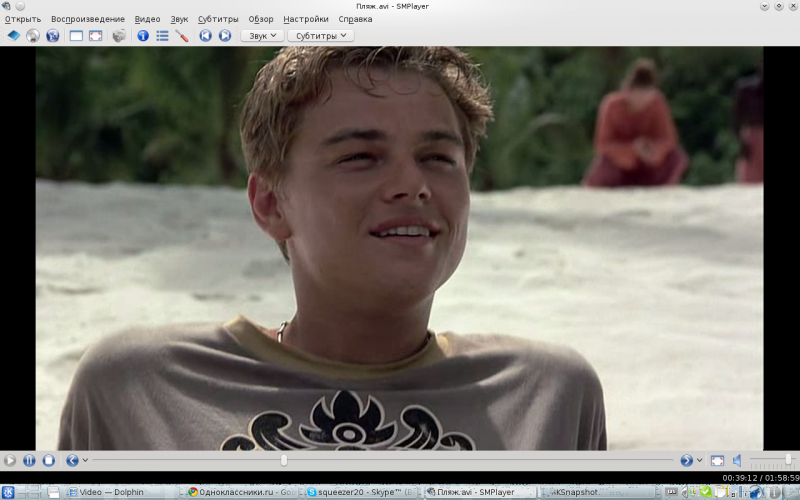Click the grey info tray icon
Viewport: 800px width, 500px height.
[x=775, y=492]
